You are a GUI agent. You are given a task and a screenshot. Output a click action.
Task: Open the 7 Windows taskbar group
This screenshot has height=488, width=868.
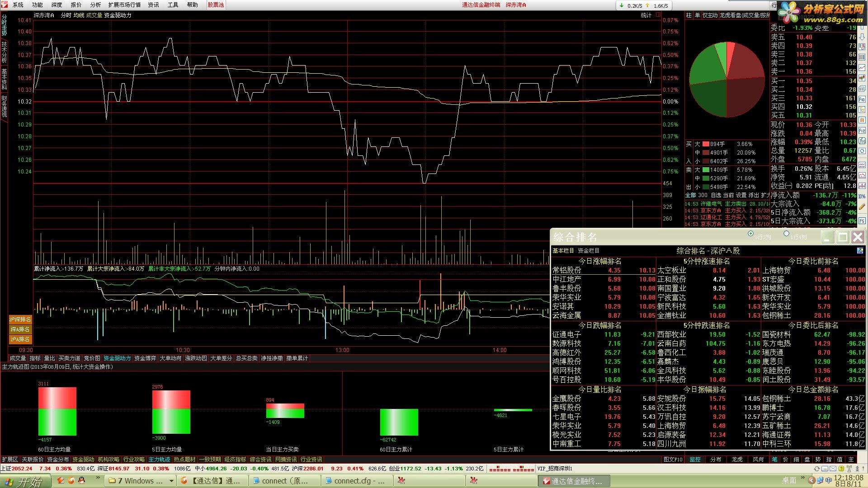click(141, 481)
